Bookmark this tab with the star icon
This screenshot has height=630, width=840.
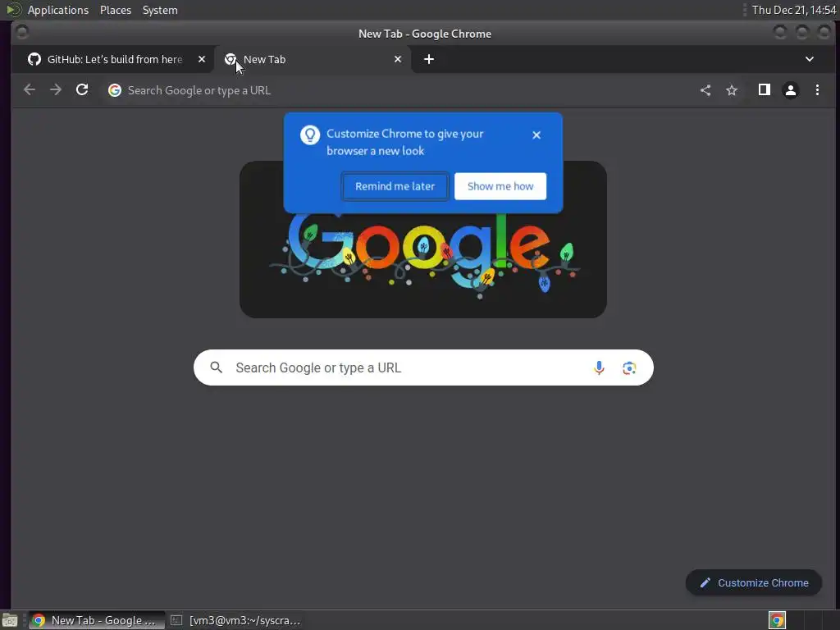pyautogui.click(x=731, y=90)
